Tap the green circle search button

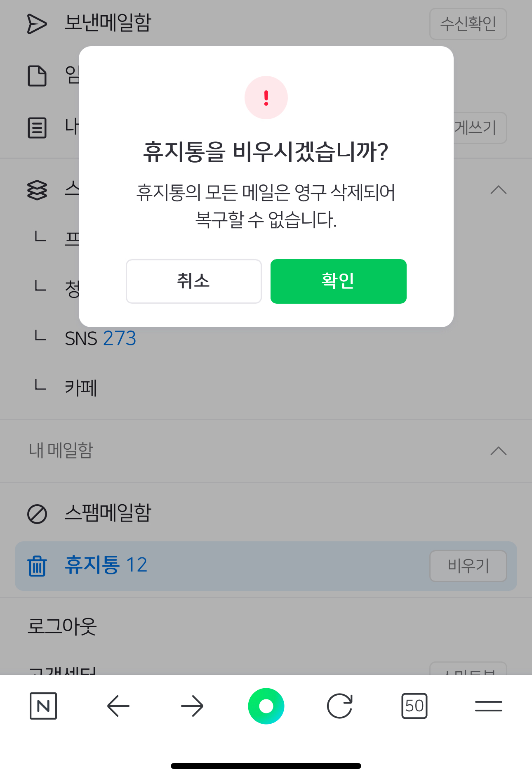point(266,706)
